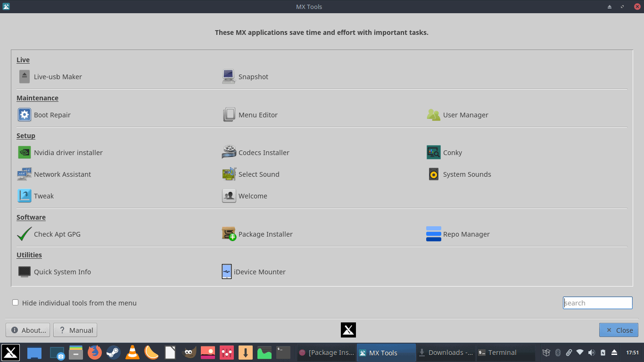Open Firefox from the taskbar
Viewport: 644px width, 362px height.
[95, 352]
